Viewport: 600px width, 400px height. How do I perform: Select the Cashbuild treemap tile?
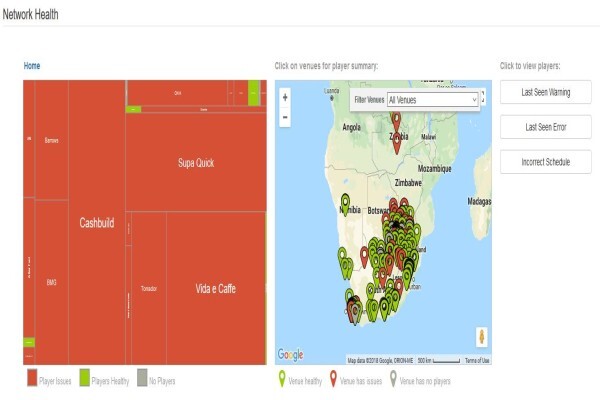97,222
